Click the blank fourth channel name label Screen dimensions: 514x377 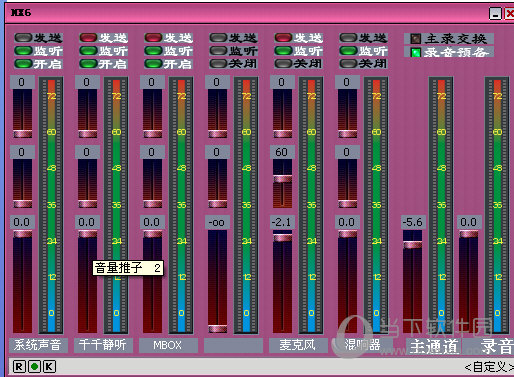(233, 345)
